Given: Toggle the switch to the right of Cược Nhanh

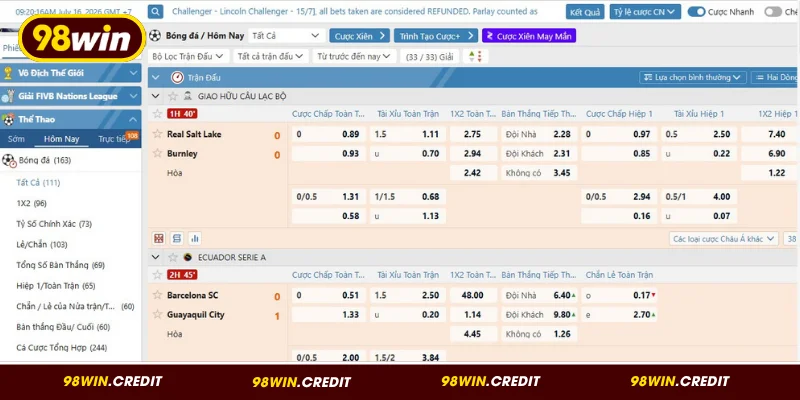Looking at the screenshot, I should click(772, 12).
